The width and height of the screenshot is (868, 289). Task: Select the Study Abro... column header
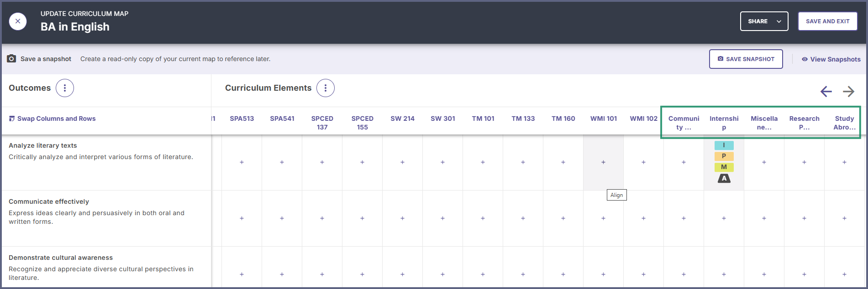pyautogui.click(x=845, y=123)
